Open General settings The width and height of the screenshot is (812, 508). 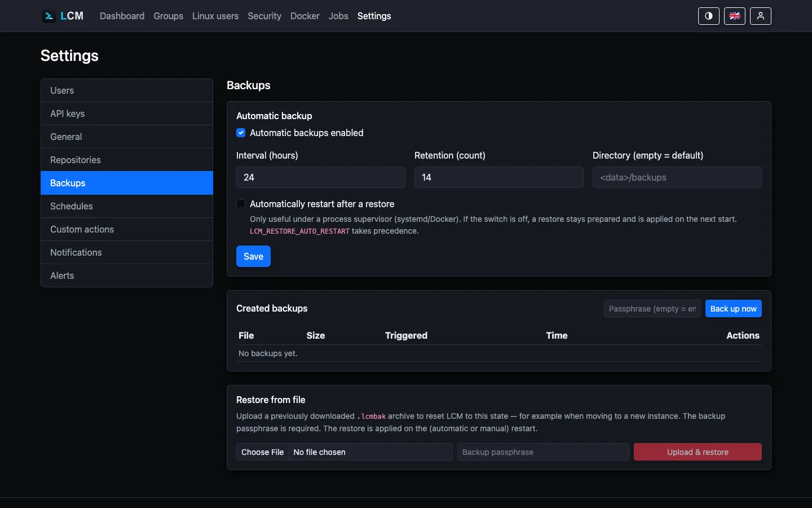click(x=127, y=137)
